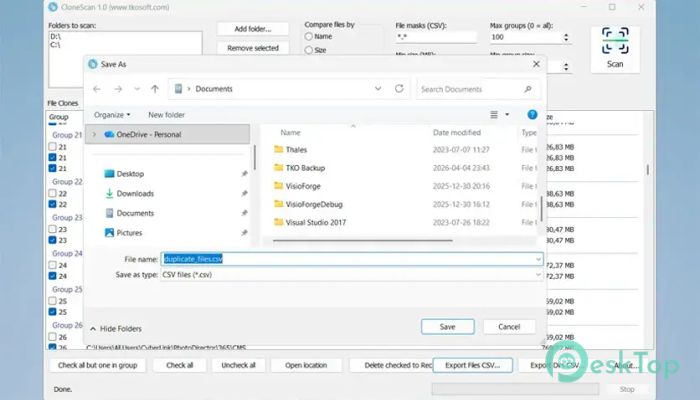Go forward in Save As dialog
This screenshot has width=700, height=400.
[x=118, y=89]
